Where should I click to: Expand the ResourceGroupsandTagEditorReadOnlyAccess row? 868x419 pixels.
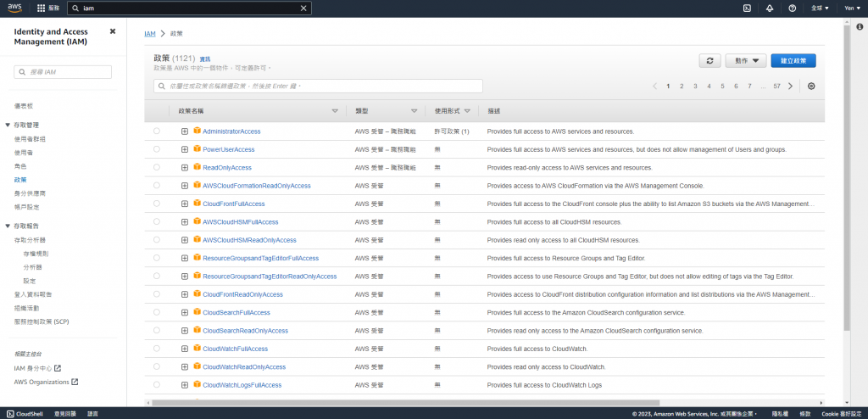[184, 276]
